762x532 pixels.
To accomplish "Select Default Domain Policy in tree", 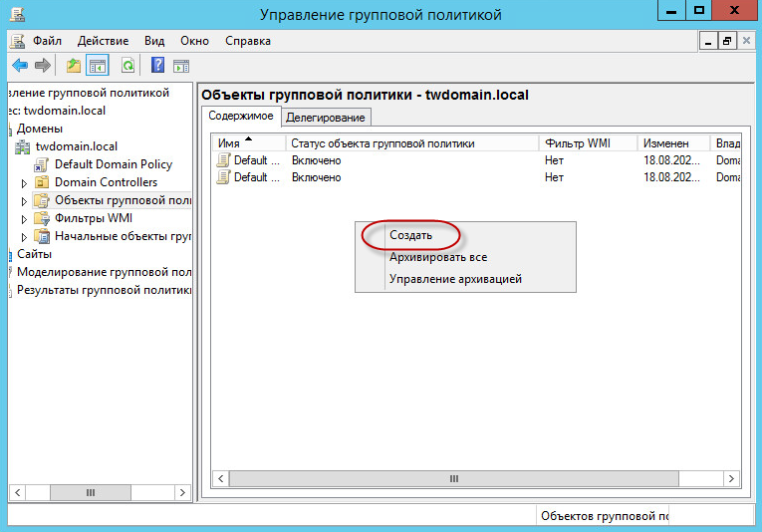I will click(113, 164).
